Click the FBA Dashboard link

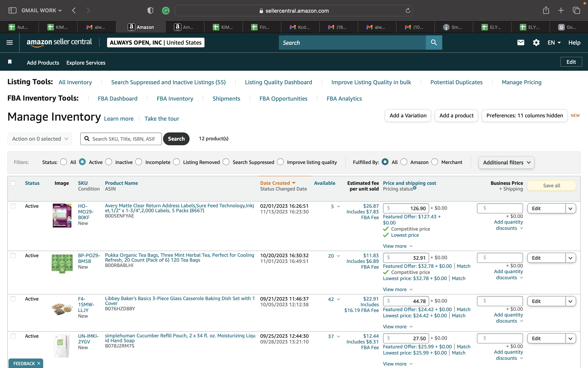(118, 99)
